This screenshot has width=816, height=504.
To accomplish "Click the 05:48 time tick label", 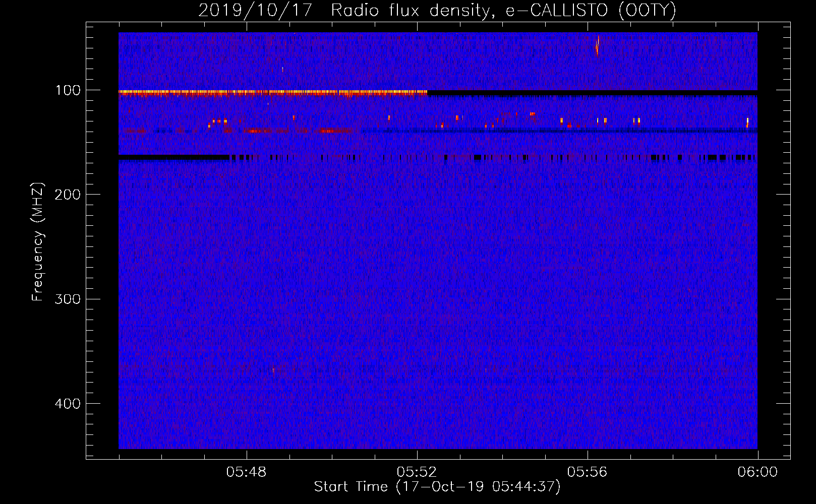I will pos(246,472).
